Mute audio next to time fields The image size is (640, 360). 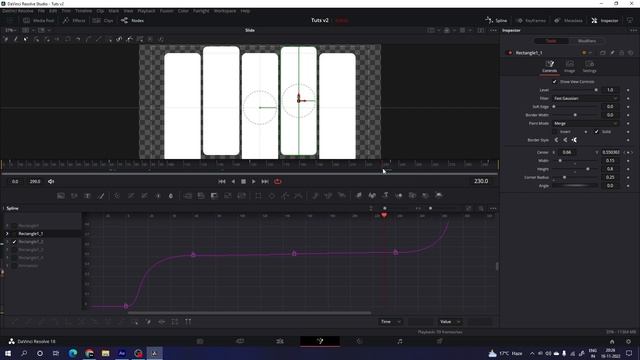click(x=51, y=182)
